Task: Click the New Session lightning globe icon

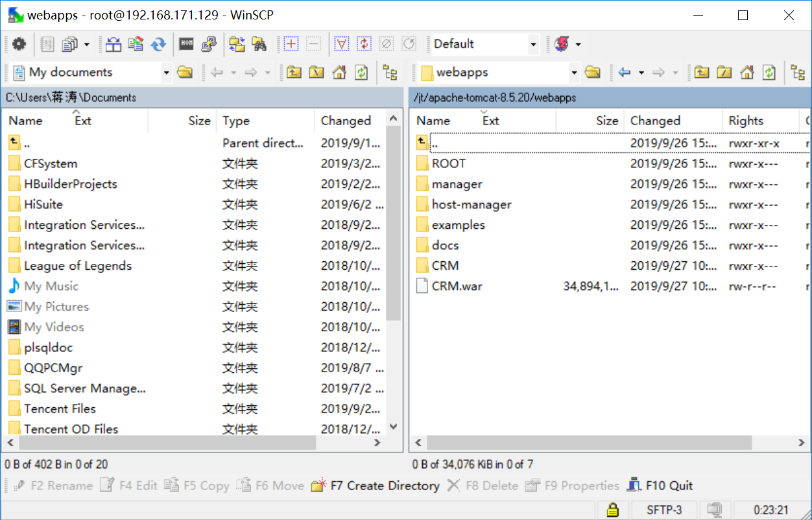Action: pyautogui.click(x=561, y=44)
